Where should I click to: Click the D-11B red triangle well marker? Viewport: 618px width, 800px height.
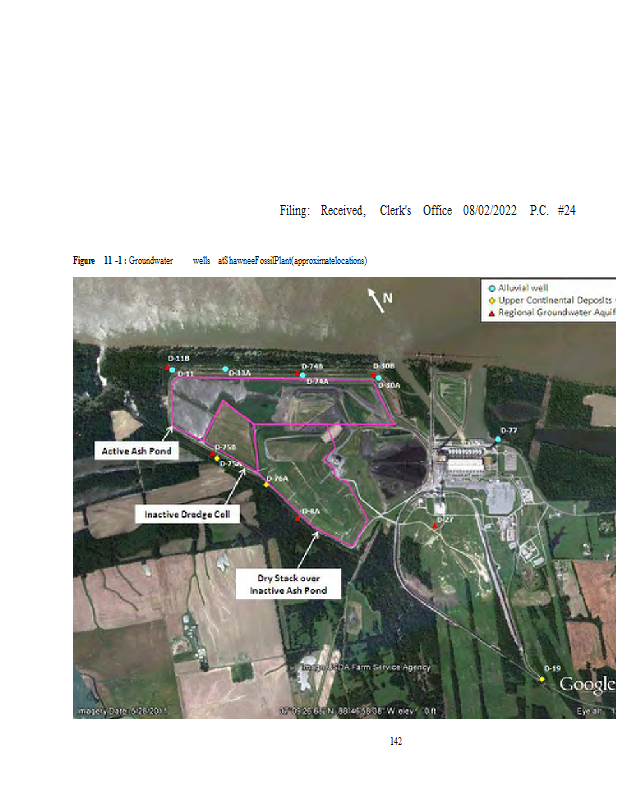point(168,368)
